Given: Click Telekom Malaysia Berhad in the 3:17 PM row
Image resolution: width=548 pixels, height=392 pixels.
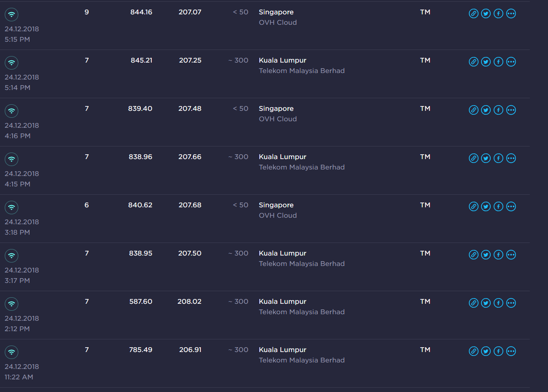Looking at the screenshot, I should pos(302,264).
